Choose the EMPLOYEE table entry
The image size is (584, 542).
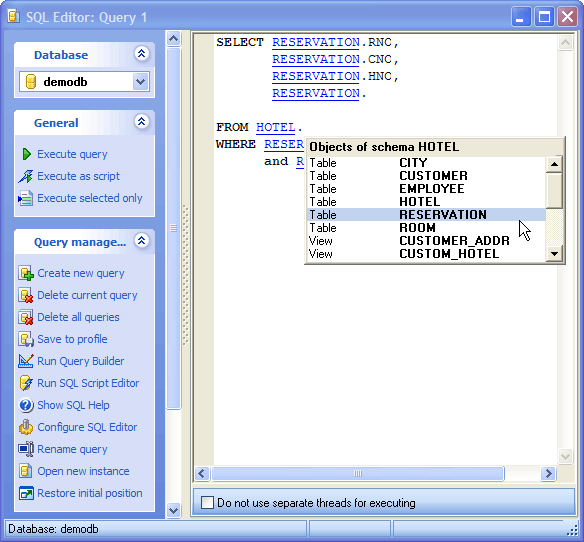[x=425, y=189]
